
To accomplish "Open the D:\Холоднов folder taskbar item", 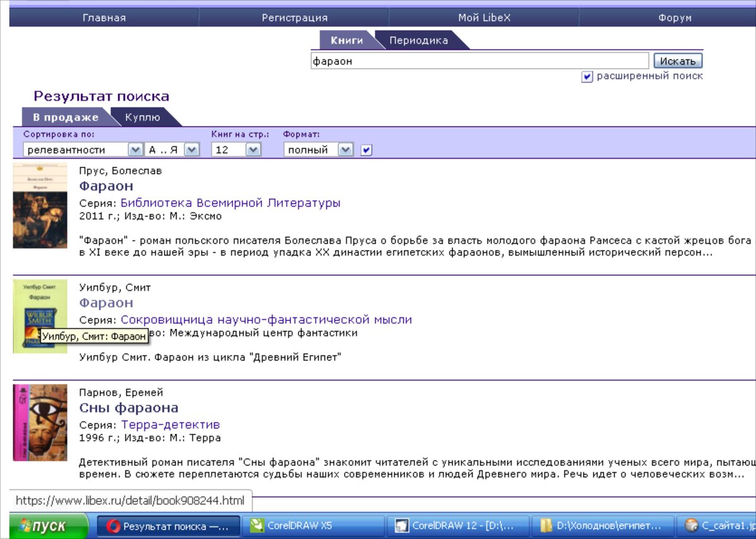I will (602, 526).
